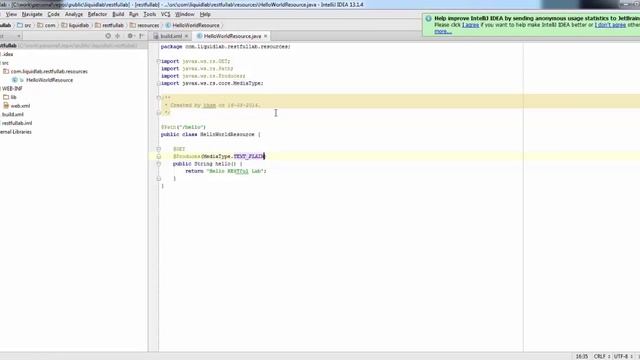Click the web.xml file icon
The height and width of the screenshot is (360, 640).
(6, 106)
